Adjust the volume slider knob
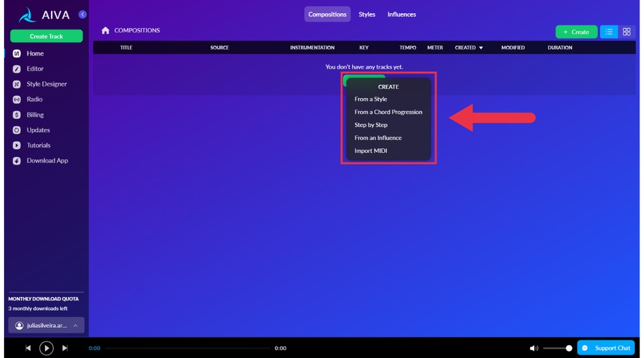 tap(569, 348)
